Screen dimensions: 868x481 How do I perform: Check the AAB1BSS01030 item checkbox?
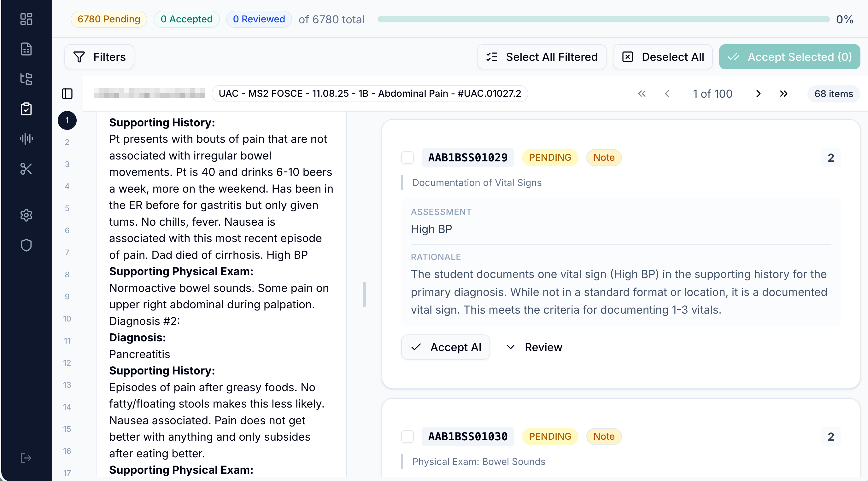(407, 436)
